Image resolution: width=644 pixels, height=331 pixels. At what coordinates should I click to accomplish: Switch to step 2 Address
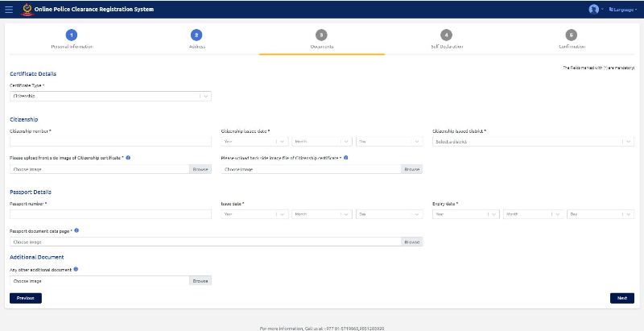coord(196,35)
